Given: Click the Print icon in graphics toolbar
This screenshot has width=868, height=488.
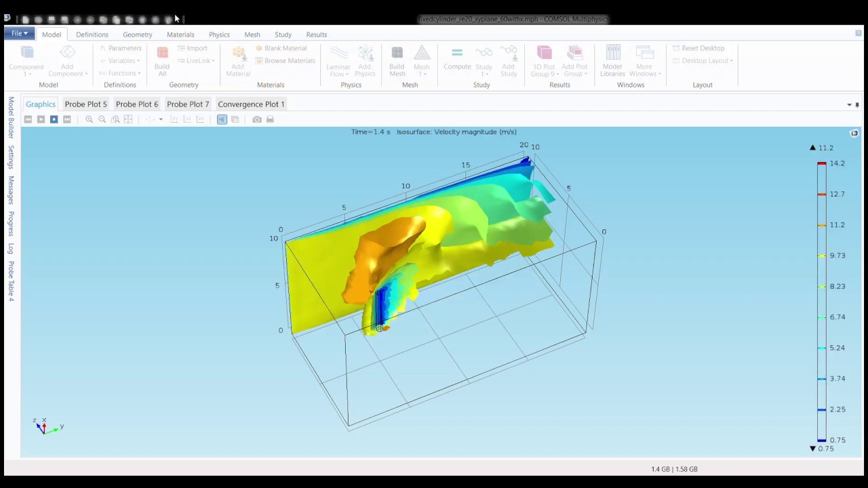Looking at the screenshot, I should click(270, 119).
